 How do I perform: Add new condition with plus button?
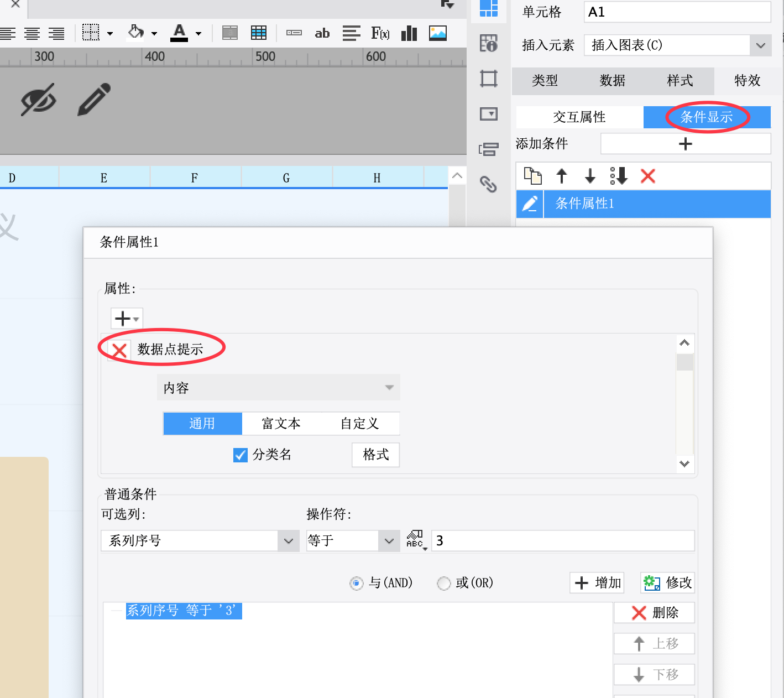[x=686, y=144]
